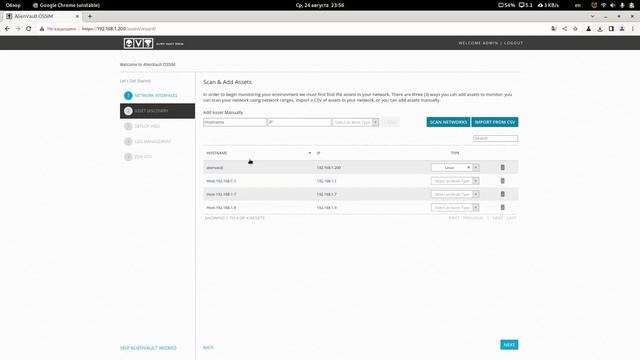This screenshot has width=640, height=360.
Task: Open Chrome tab search chevron
Action: click(x=592, y=16)
